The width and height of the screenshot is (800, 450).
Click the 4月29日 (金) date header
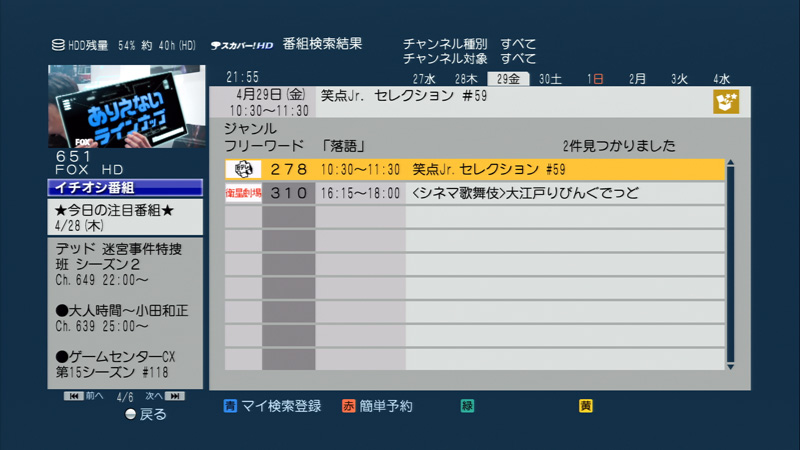click(270, 95)
